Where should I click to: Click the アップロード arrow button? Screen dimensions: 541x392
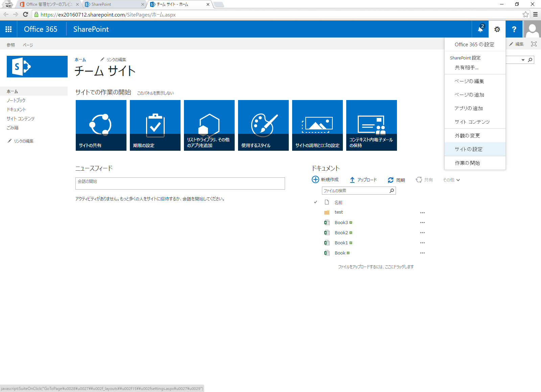tap(363, 180)
